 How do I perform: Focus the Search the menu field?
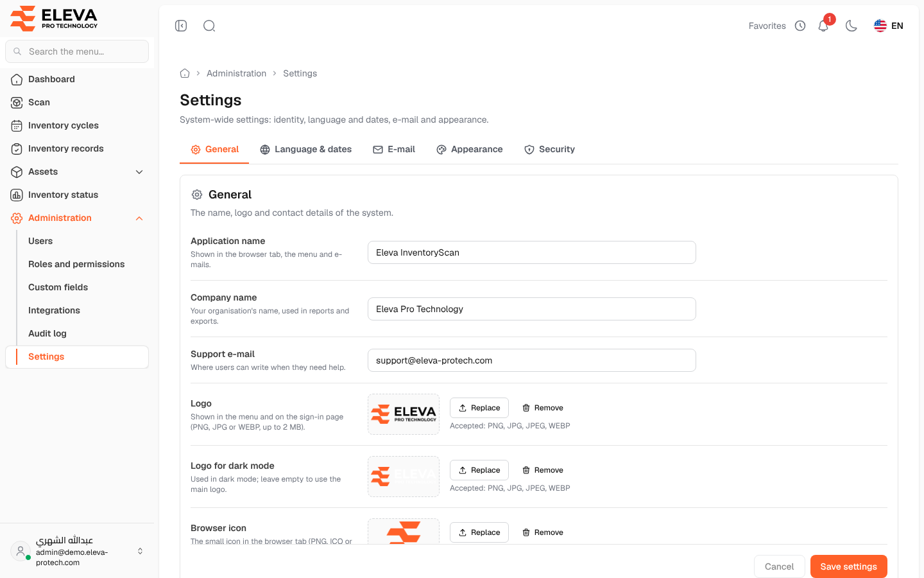[x=77, y=51]
